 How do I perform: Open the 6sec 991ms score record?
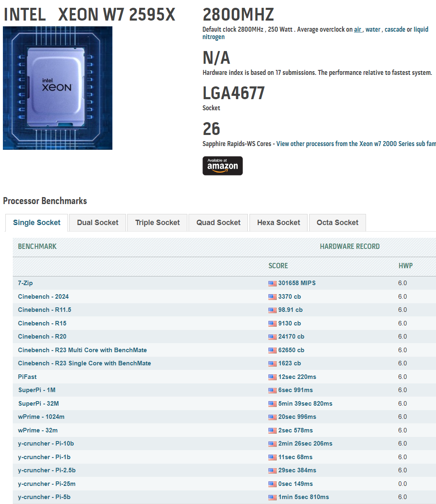[296, 390]
